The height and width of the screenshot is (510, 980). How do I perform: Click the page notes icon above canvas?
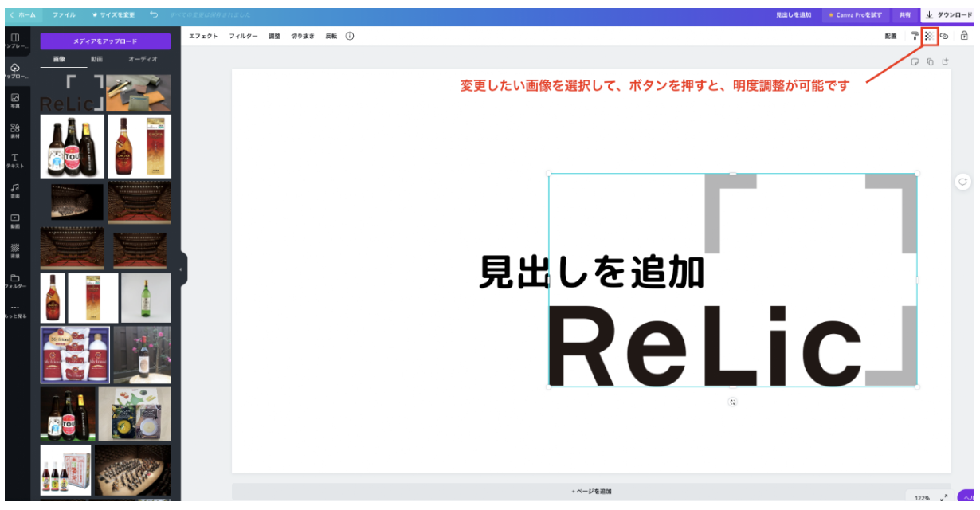tap(915, 61)
